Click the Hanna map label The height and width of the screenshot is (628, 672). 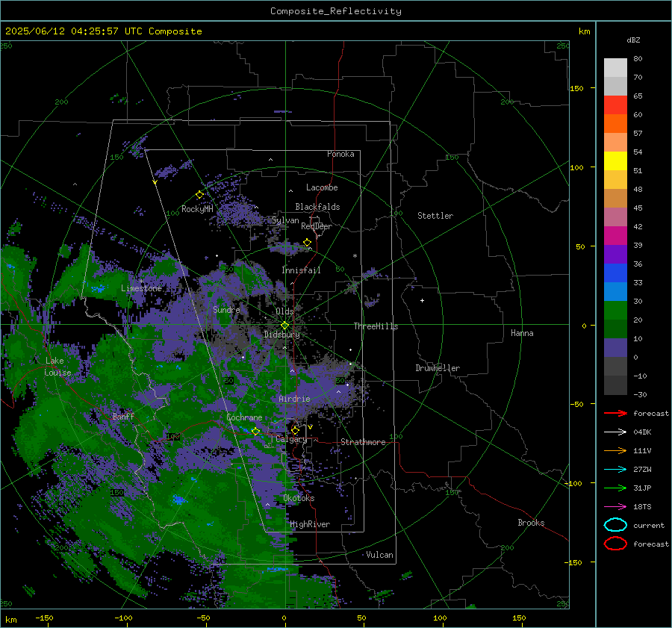[x=522, y=333]
